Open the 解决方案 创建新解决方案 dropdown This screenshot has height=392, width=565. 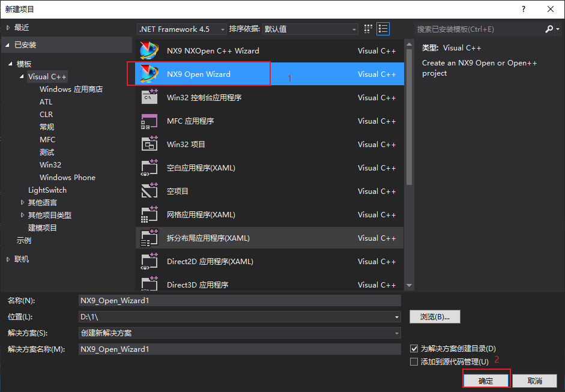[240, 333]
